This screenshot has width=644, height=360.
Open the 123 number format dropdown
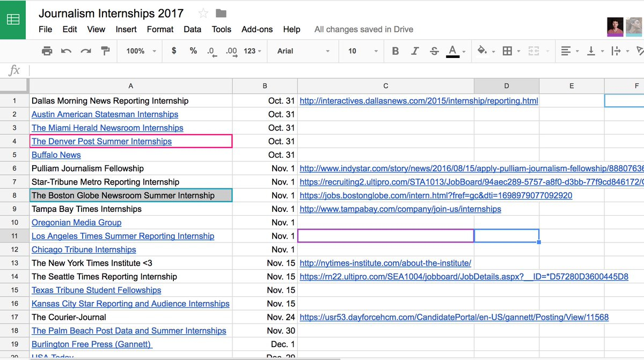pyautogui.click(x=252, y=51)
